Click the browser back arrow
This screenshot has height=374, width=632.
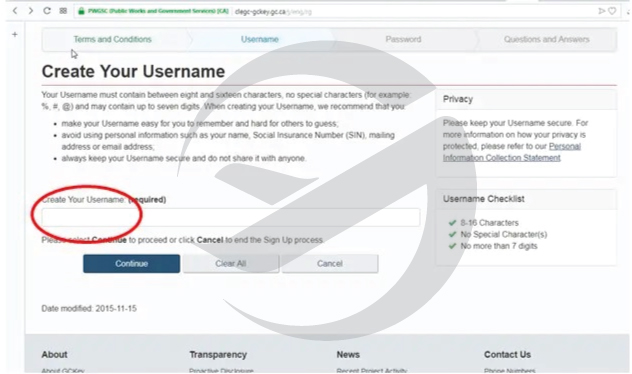point(15,11)
